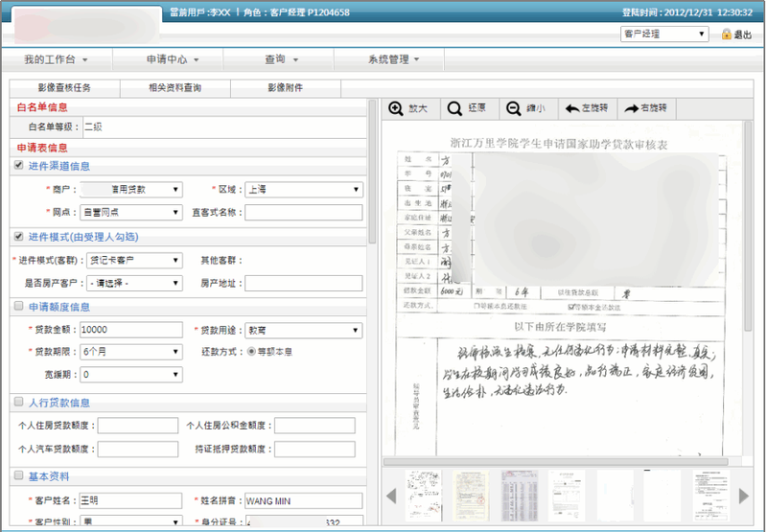Switch to 影像附件 tab

click(285, 88)
